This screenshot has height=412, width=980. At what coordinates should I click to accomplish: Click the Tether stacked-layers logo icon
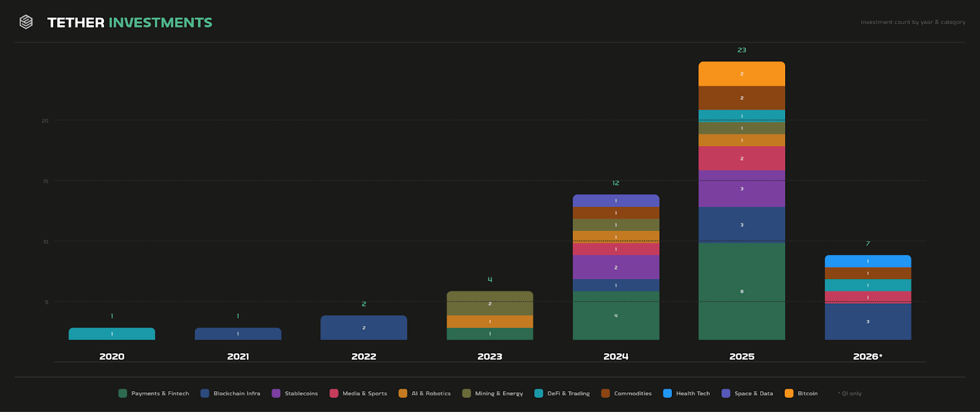pos(26,22)
